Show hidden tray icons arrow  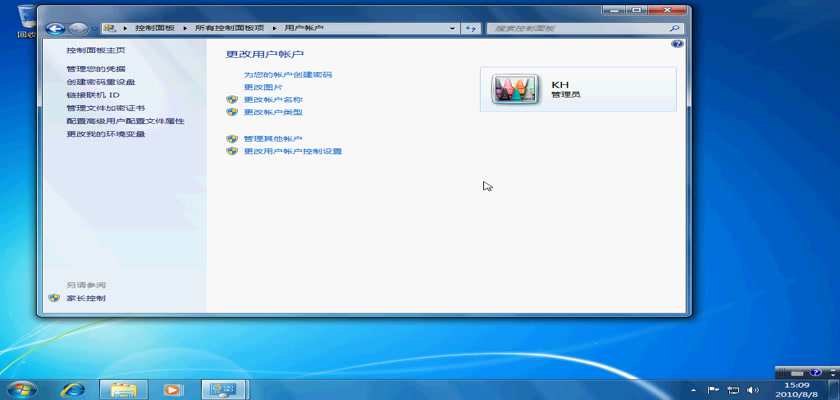coord(694,389)
